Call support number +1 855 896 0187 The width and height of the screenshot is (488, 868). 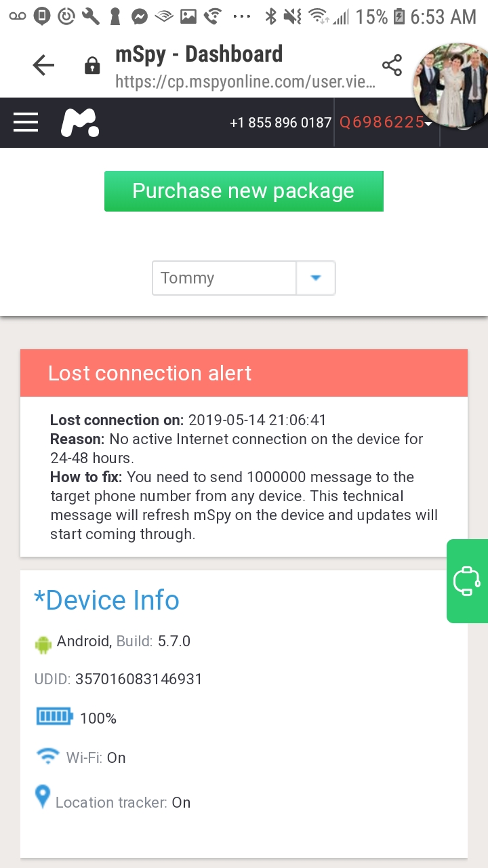click(x=280, y=123)
